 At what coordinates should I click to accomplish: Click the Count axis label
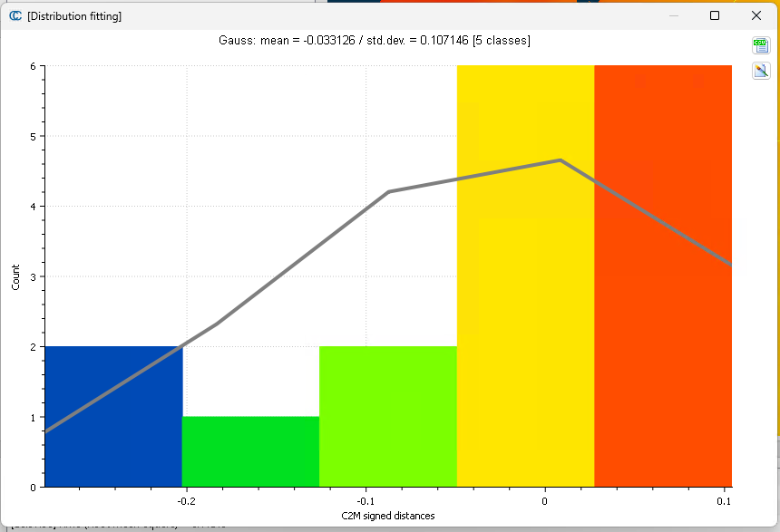15,277
